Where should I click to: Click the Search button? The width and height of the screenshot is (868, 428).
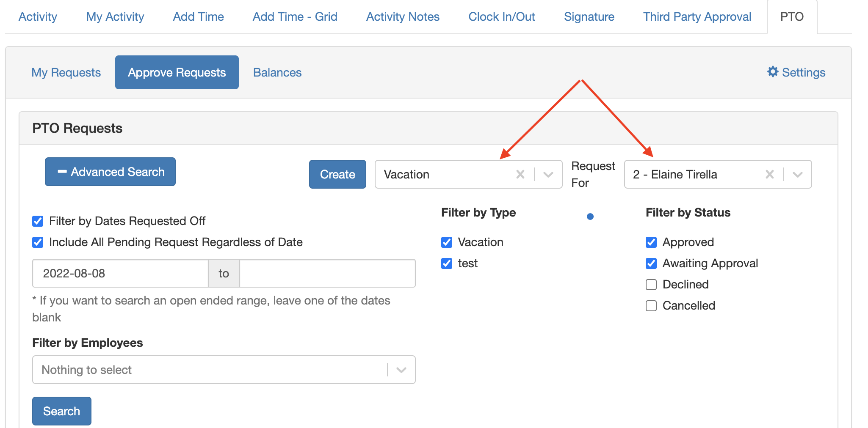click(62, 411)
